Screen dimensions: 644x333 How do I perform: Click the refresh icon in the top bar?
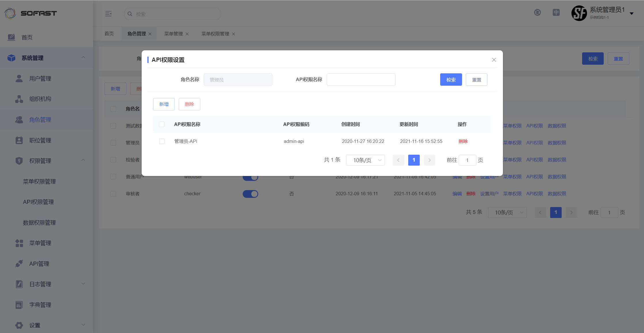[x=537, y=13]
